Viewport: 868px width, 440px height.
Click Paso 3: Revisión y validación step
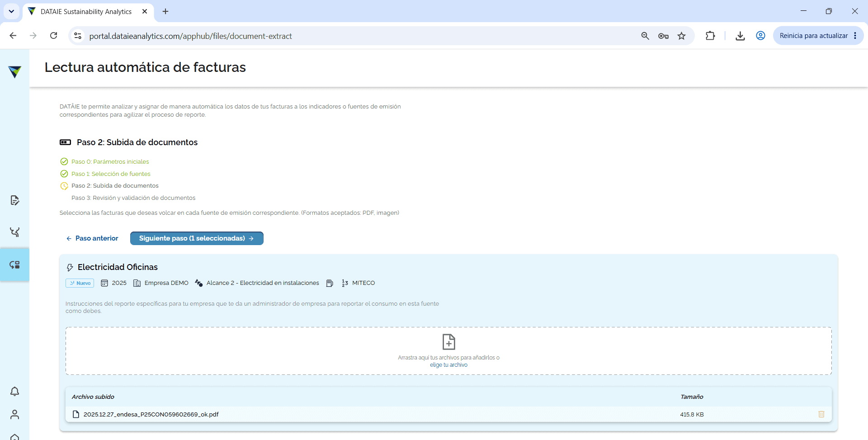point(133,198)
